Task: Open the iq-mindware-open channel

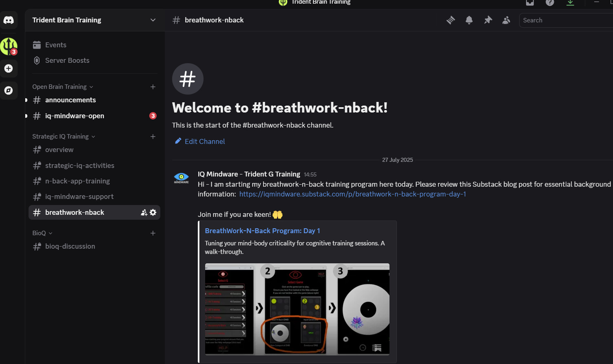Action: tap(94, 116)
